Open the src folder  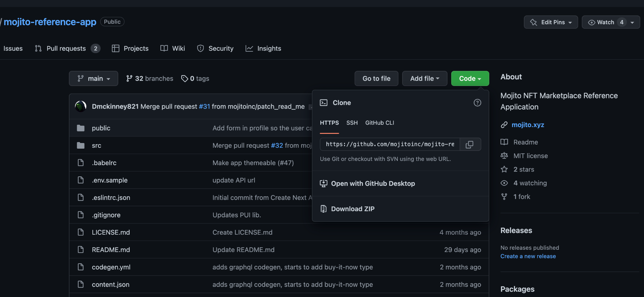pos(97,145)
